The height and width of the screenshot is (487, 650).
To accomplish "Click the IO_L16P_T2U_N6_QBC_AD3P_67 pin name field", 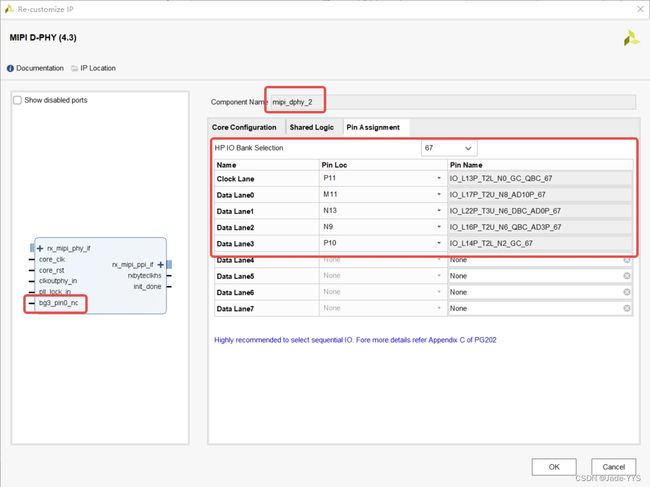I will (x=540, y=227).
